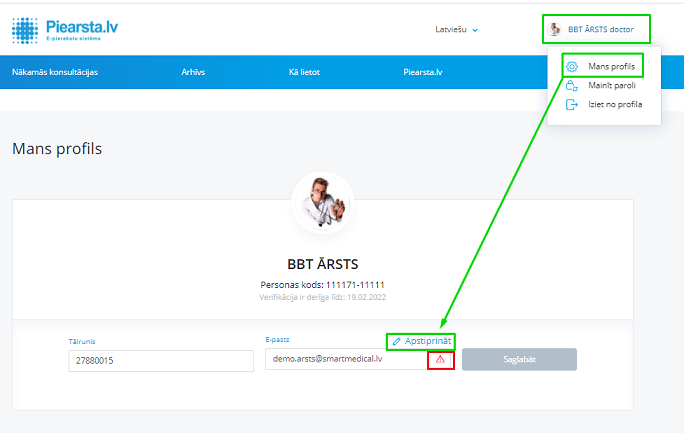
Task: Open the Kā lietot navigation item
Action: click(306, 73)
